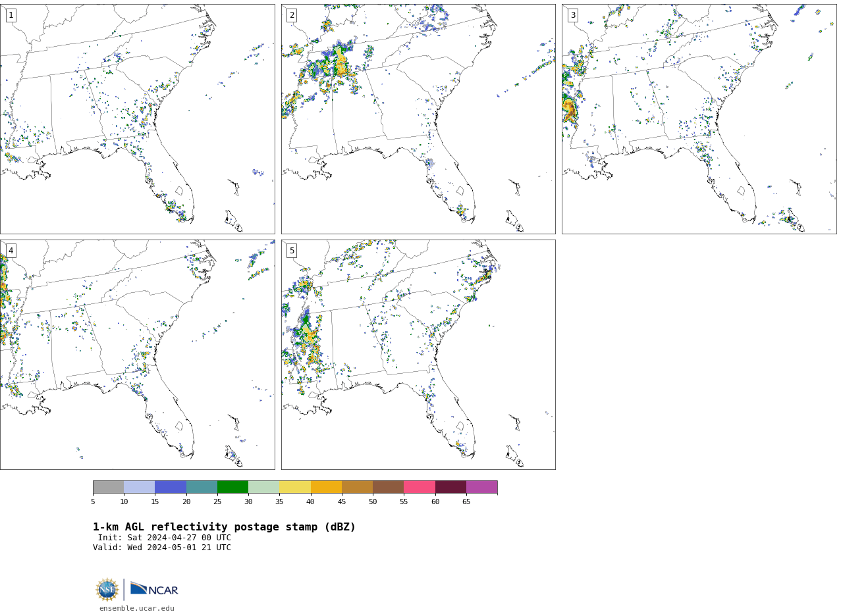Open ensemble member 4 reflectivity map

(x=137, y=355)
